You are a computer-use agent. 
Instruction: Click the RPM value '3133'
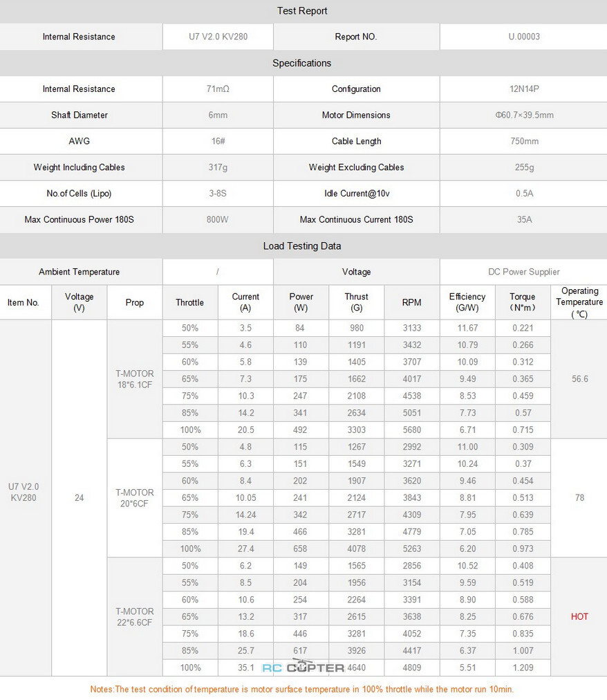click(x=411, y=328)
